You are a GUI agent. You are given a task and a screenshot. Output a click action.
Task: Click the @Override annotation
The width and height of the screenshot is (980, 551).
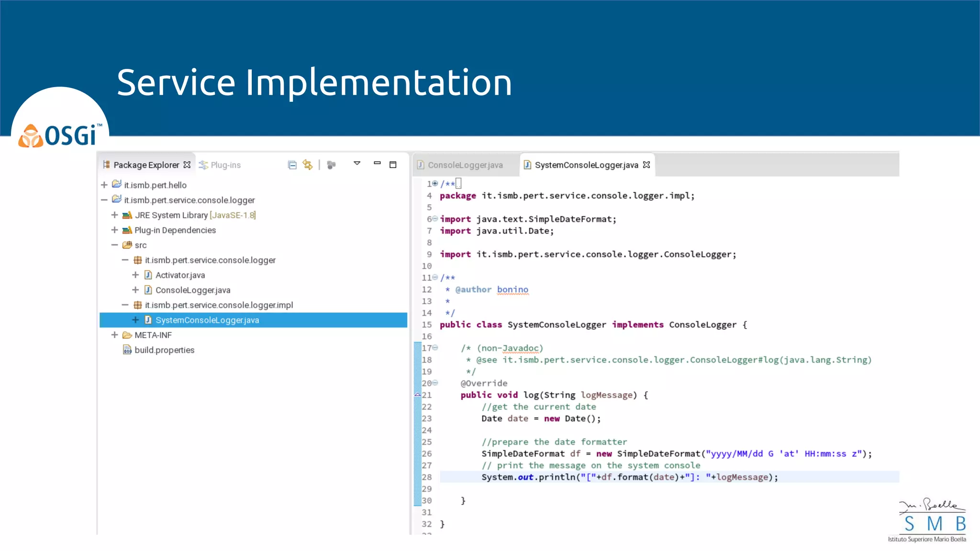coord(484,383)
